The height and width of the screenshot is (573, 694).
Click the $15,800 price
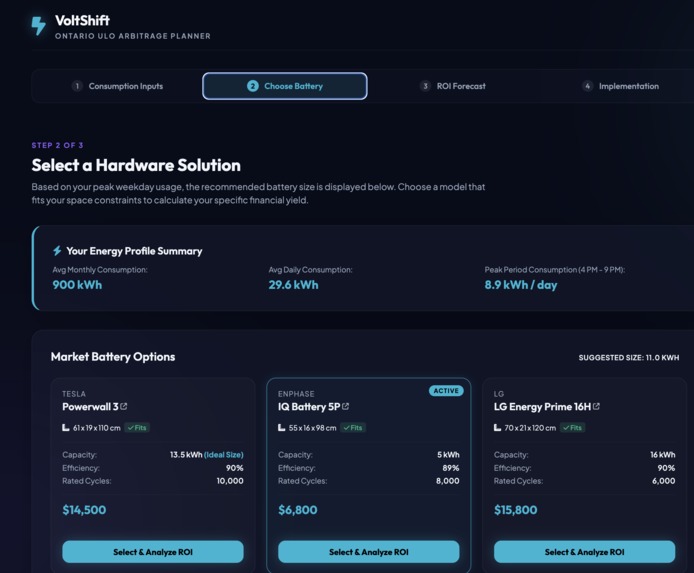click(516, 510)
